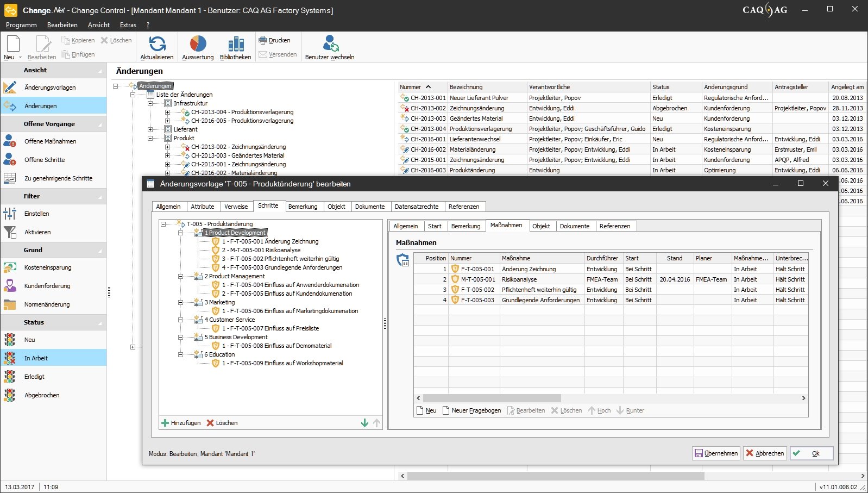Select the Risikoanalyse row in Maßnahmen table
This screenshot has width=868, height=493.
point(519,279)
